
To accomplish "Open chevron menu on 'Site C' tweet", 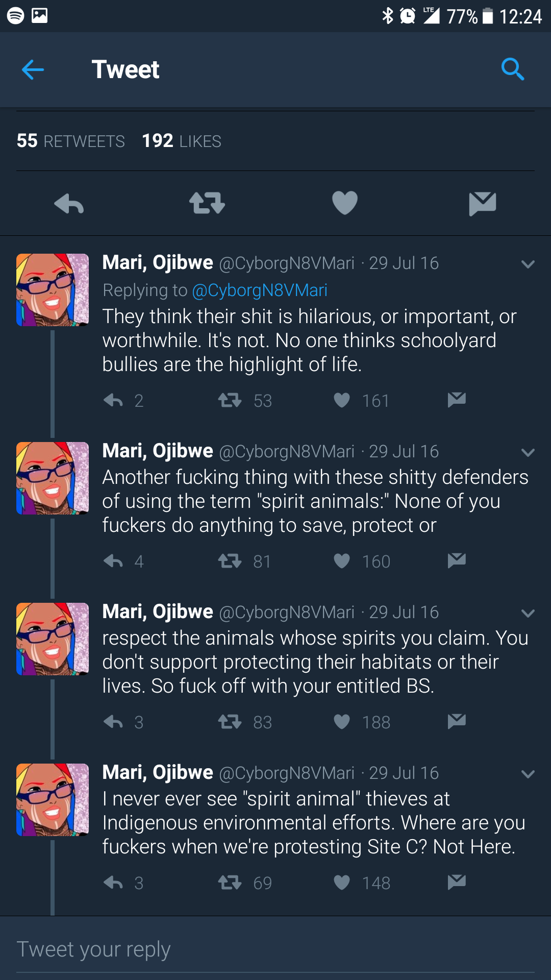I will tap(528, 774).
